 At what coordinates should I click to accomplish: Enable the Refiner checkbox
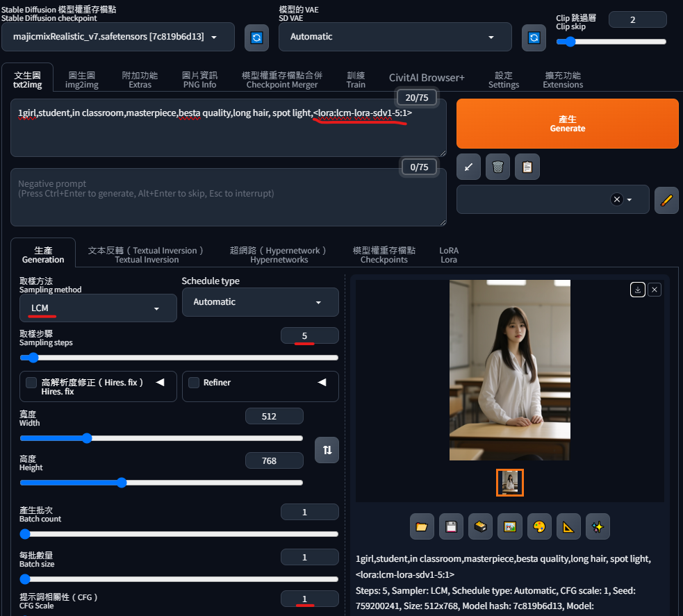coord(194,383)
